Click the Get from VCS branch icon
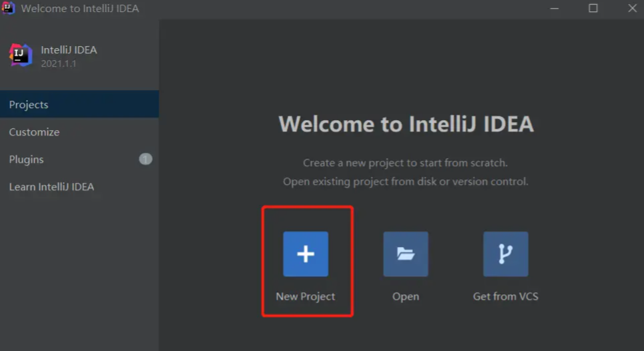 pyautogui.click(x=506, y=254)
